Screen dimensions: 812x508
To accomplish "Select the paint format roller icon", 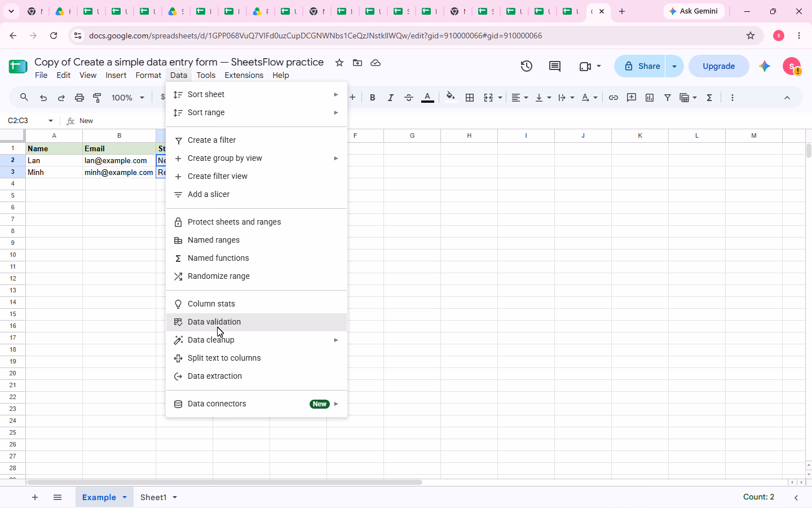I will coord(98,98).
